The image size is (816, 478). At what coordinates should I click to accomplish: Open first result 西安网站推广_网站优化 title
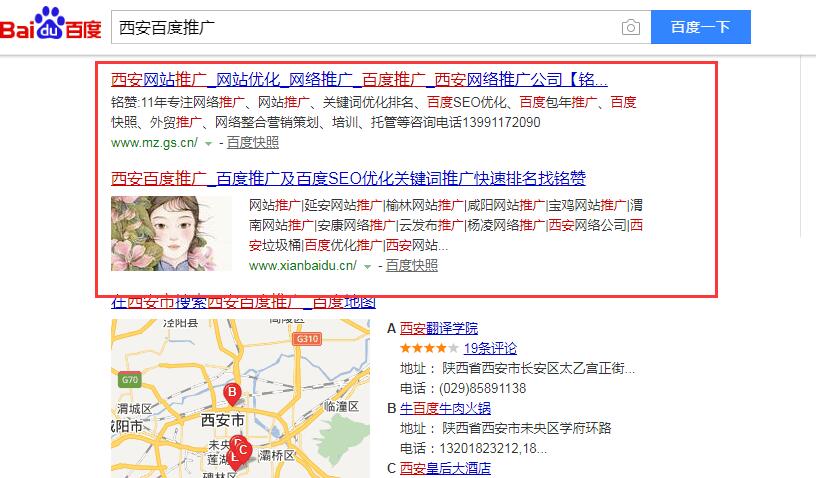(x=359, y=79)
